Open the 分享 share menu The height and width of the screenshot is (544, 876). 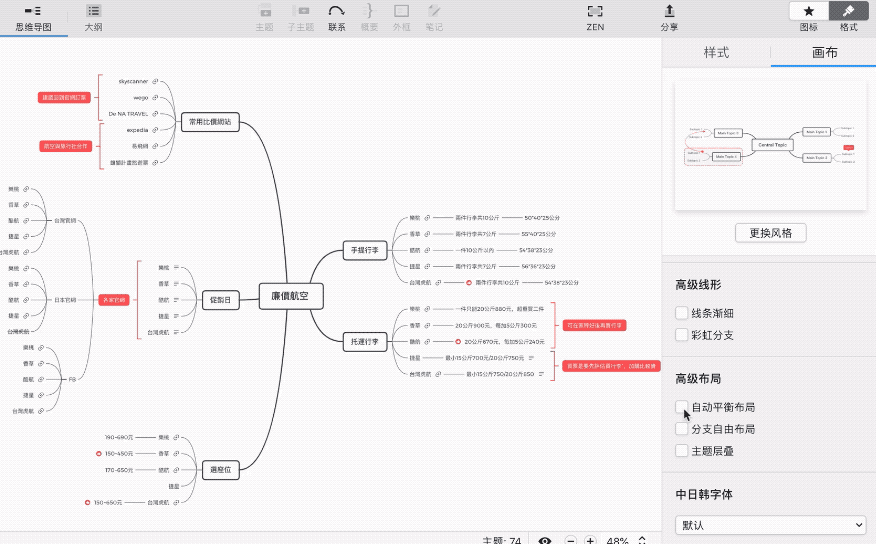(669, 17)
